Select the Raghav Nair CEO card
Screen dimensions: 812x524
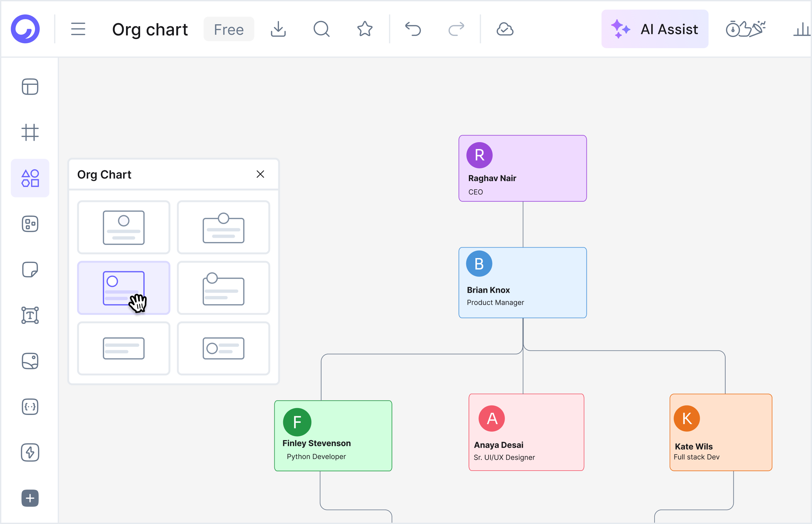click(523, 168)
